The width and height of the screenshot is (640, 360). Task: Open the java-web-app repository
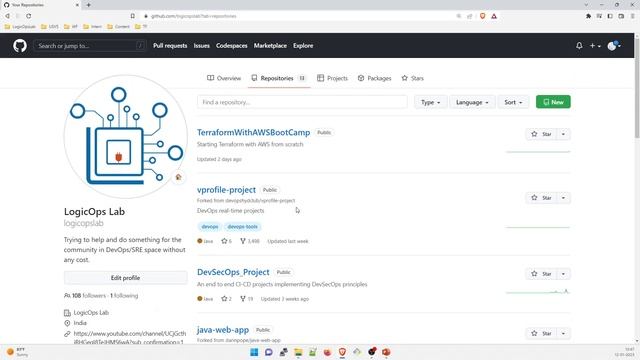coord(223,330)
